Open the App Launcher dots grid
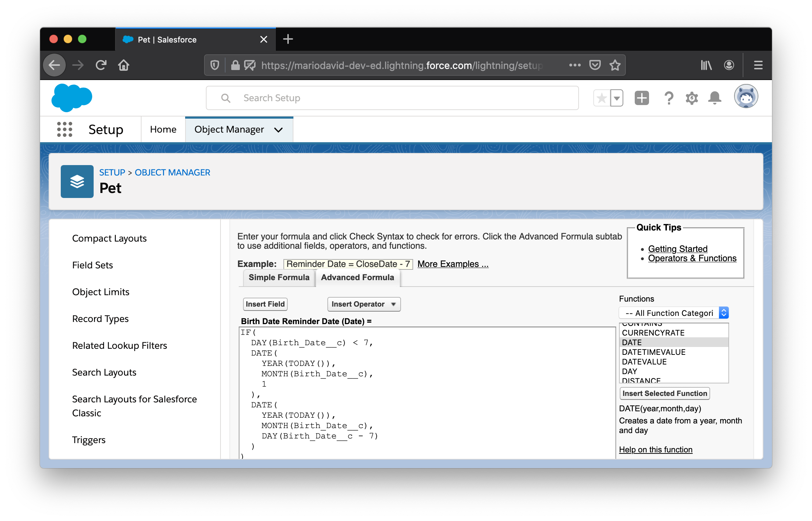812x521 pixels. point(65,129)
